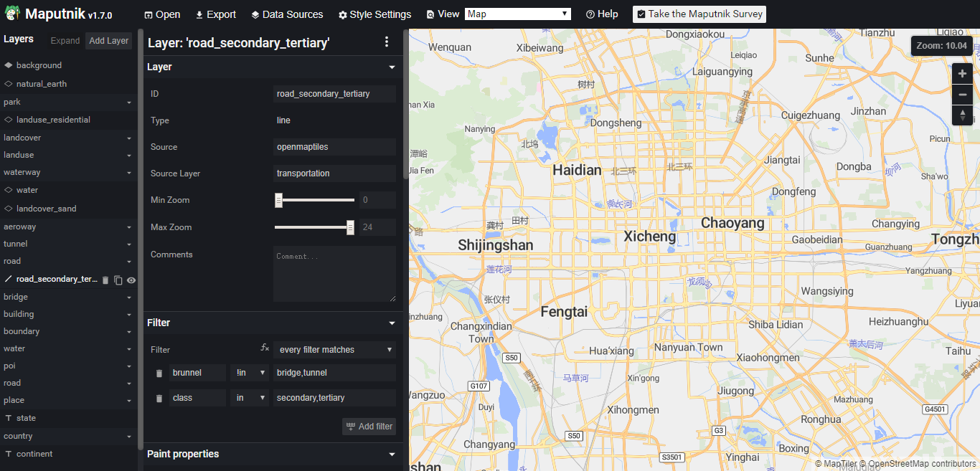Viewport: 980px width, 471px height.
Task: Delete the brunnel filter row
Action: coord(159,374)
